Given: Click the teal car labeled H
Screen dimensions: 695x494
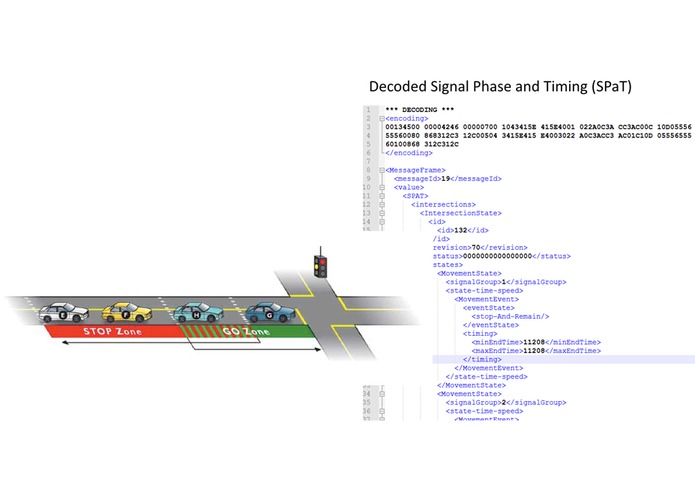Looking at the screenshot, I should (x=198, y=312).
